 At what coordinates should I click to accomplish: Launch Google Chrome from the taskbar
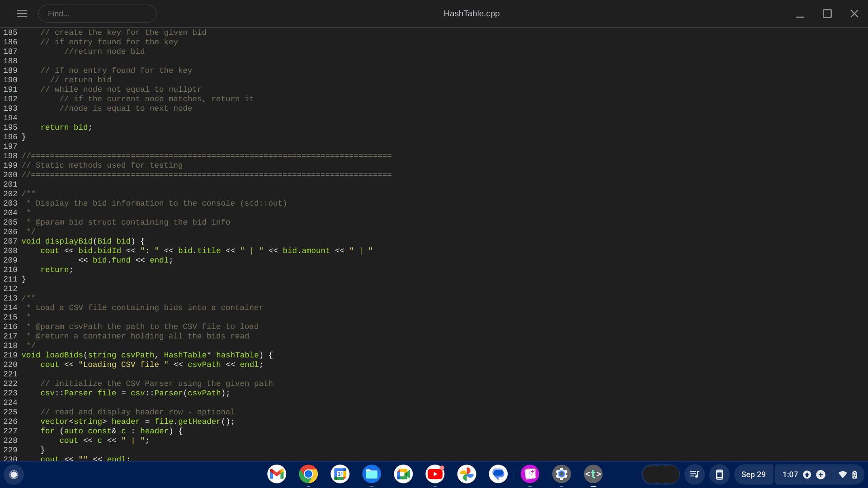pyautogui.click(x=308, y=474)
